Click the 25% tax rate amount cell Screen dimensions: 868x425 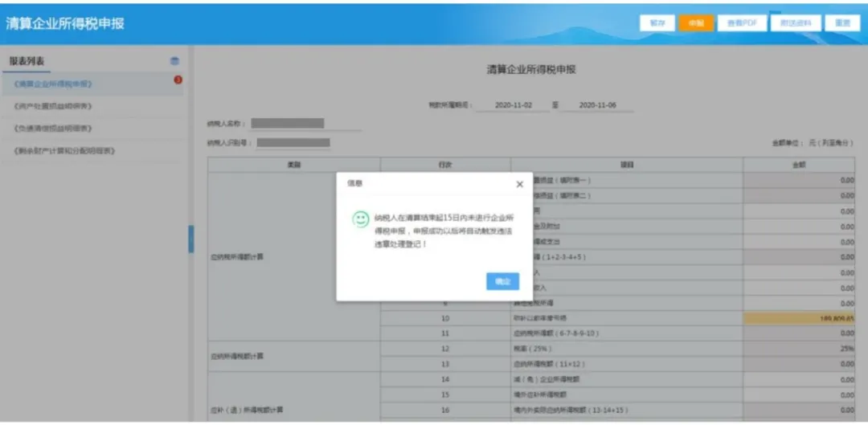coord(799,349)
